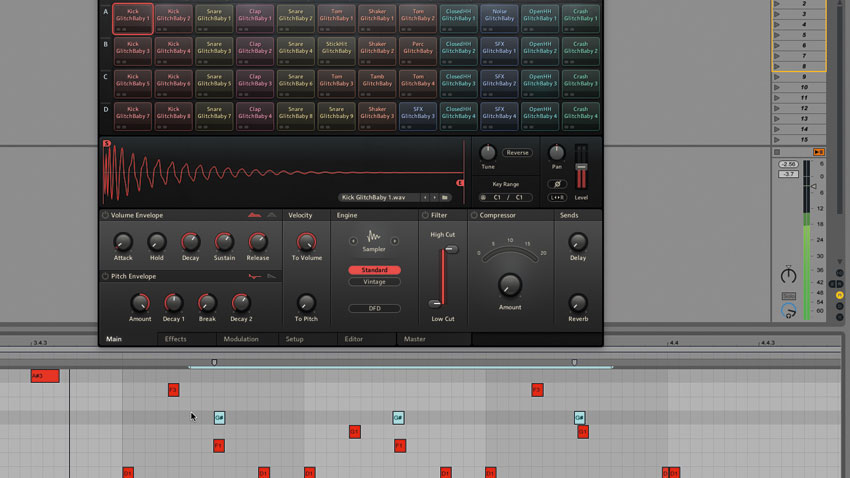Load next sample with right arrow
This screenshot has width=850, height=478.
point(434,198)
